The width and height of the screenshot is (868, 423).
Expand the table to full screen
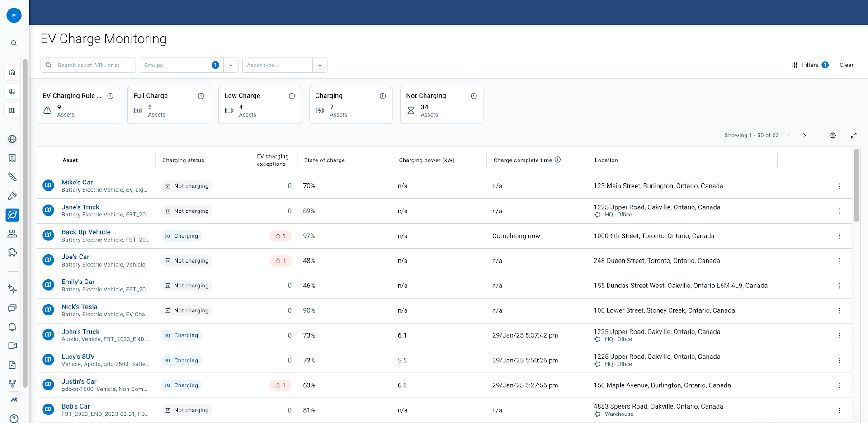coord(854,136)
